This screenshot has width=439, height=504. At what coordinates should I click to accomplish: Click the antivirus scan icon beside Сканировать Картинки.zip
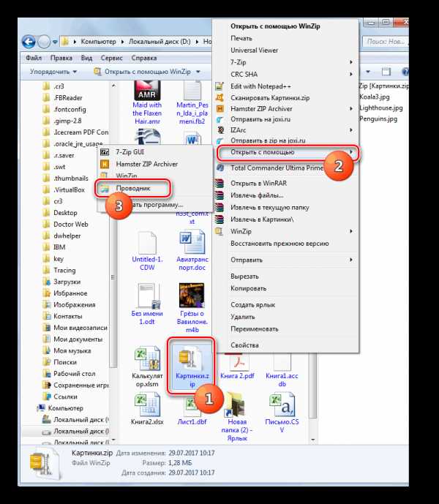click(219, 98)
